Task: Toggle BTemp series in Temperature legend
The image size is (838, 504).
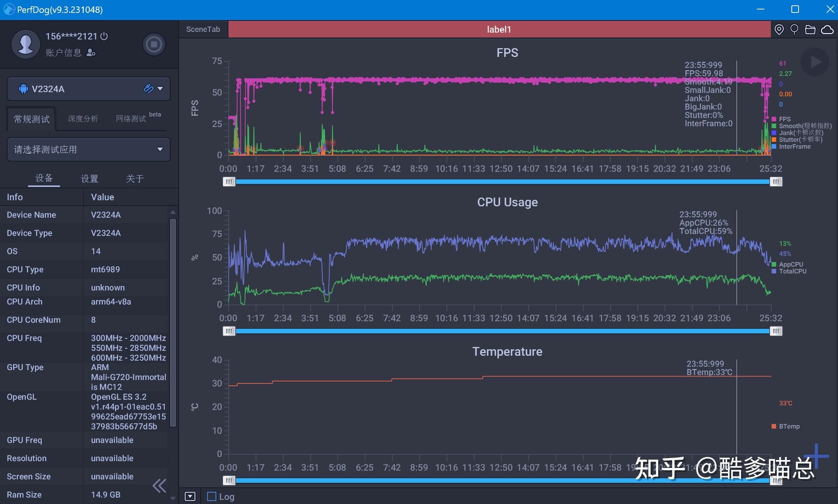Action: tap(786, 426)
